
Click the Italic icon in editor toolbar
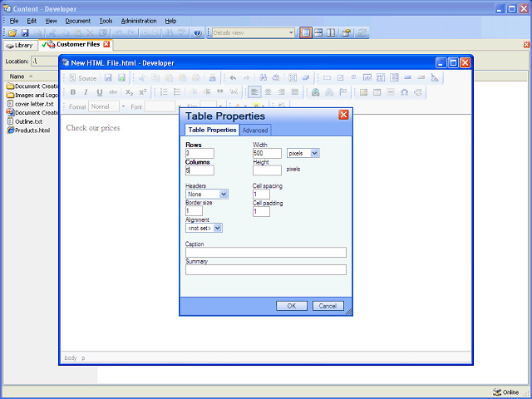pyautogui.click(x=86, y=92)
